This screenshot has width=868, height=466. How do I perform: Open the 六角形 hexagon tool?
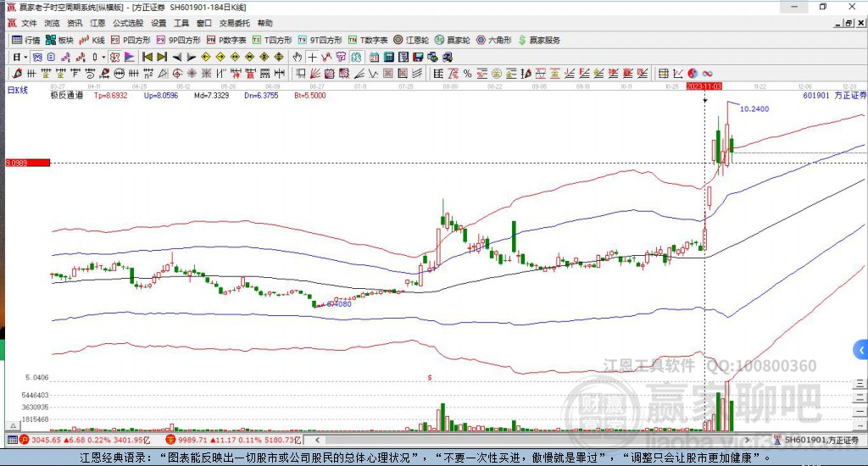[x=494, y=40]
